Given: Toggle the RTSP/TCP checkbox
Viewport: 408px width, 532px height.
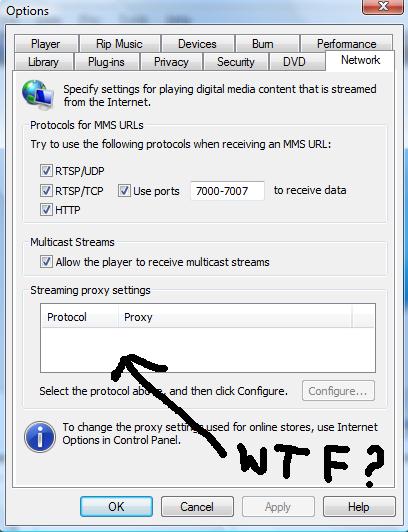Looking at the screenshot, I should pyautogui.click(x=46, y=191).
